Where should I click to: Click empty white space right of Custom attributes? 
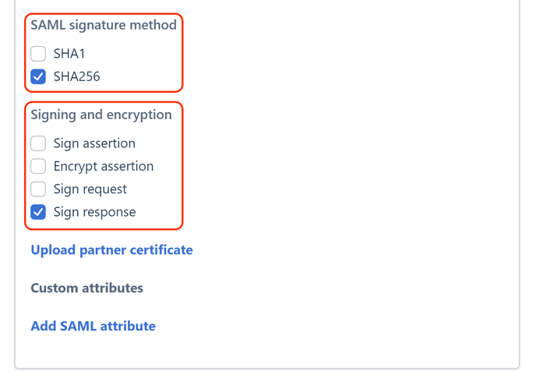[x=327, y=288]
